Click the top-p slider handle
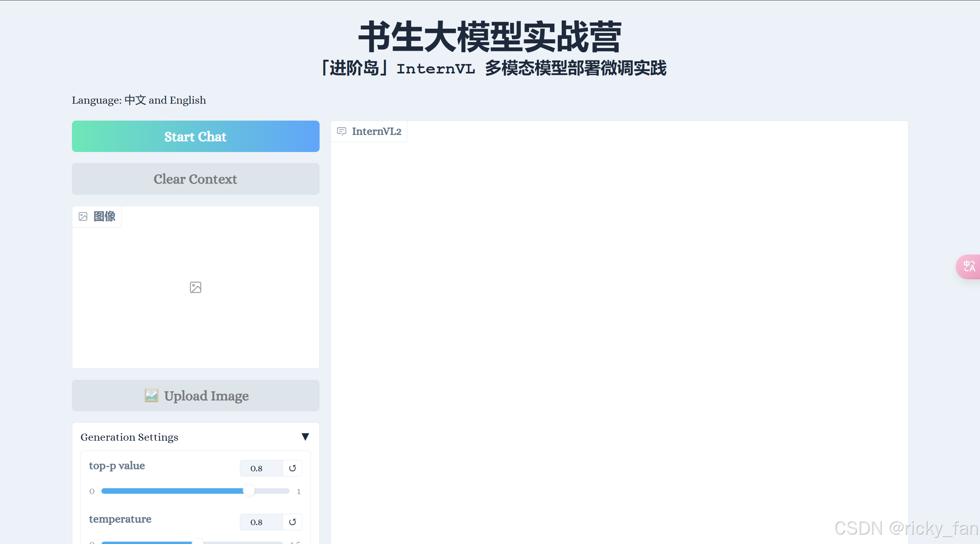The height and width of the screenshot is (544, 980). (x=249, y=491)
